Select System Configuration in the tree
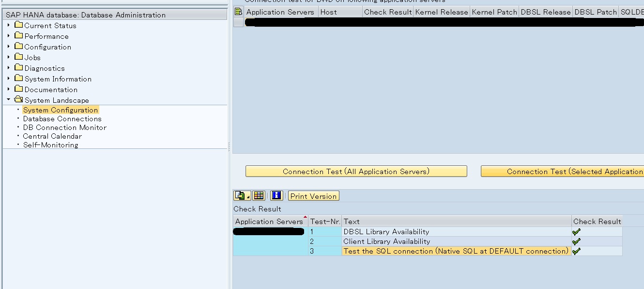The image size is (644, 289). click(61, 110)
